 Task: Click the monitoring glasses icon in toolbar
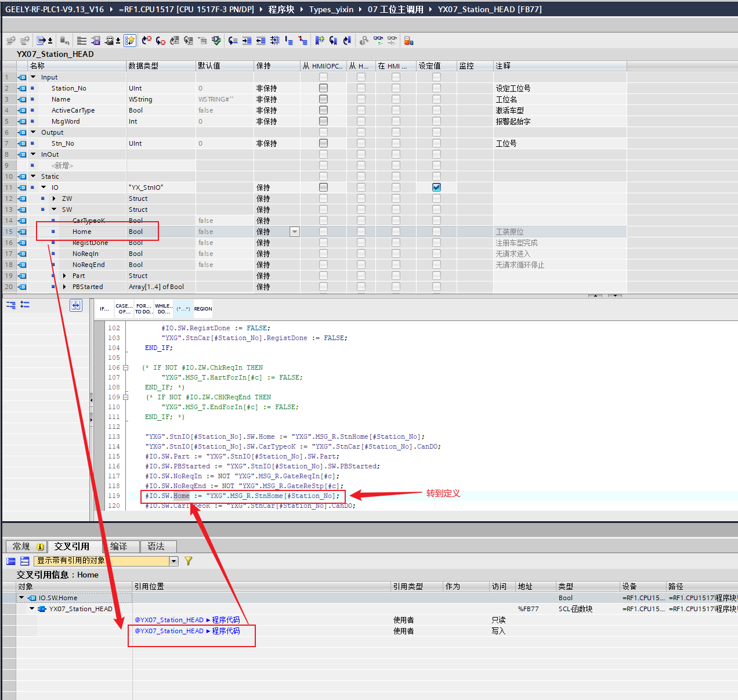click(x=378, y=41)
